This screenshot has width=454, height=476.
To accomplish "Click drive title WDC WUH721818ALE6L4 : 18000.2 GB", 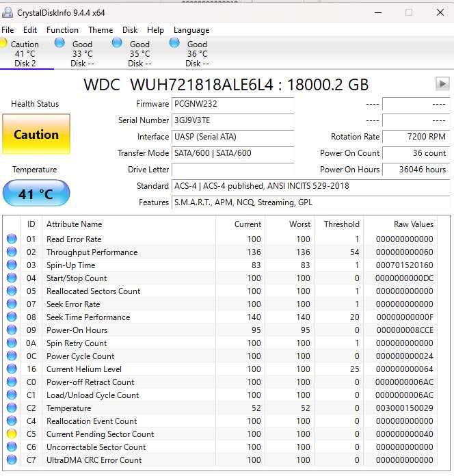I will [226, 84].
